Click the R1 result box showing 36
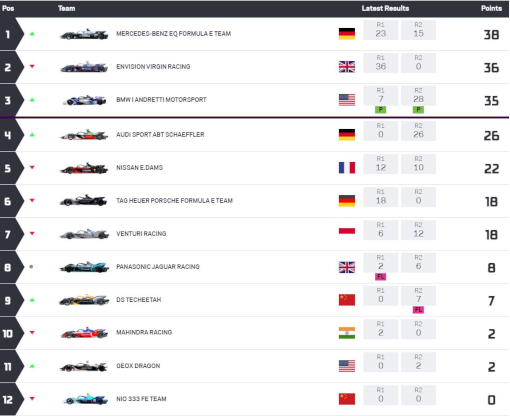The image size is (510, 416). point(381,63)
